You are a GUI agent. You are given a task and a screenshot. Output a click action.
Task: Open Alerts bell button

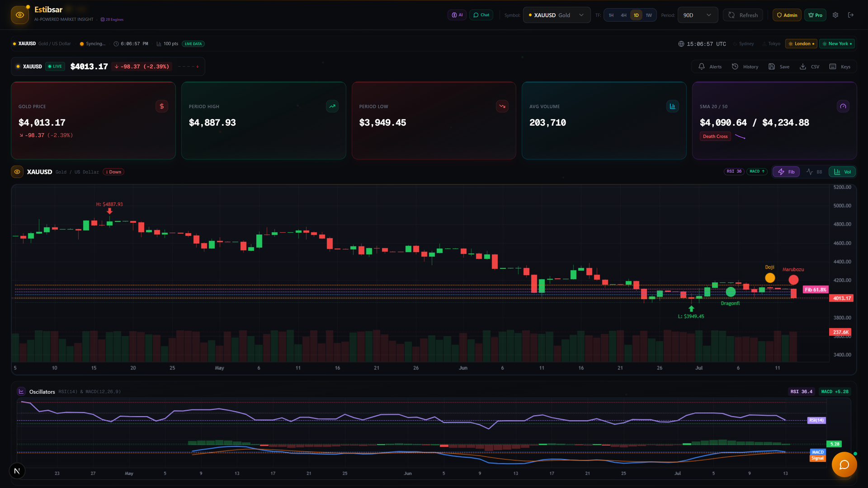(x=710, y=66)
